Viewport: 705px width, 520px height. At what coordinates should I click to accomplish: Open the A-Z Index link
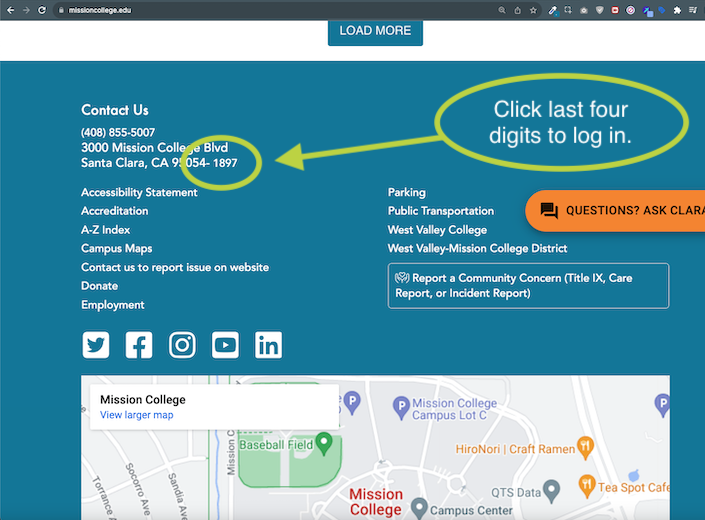106,230
